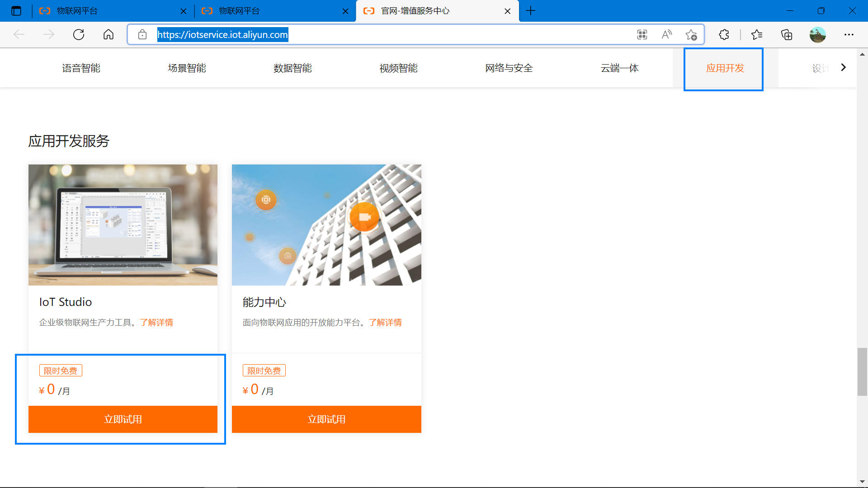Select the 云端一体 category
Screen dimensions: 868x488
pos(619,68)
